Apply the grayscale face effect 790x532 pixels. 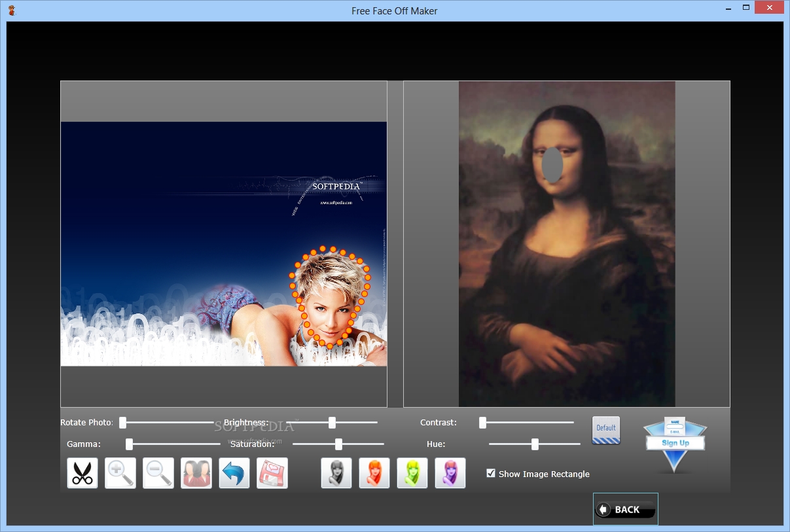336,473
